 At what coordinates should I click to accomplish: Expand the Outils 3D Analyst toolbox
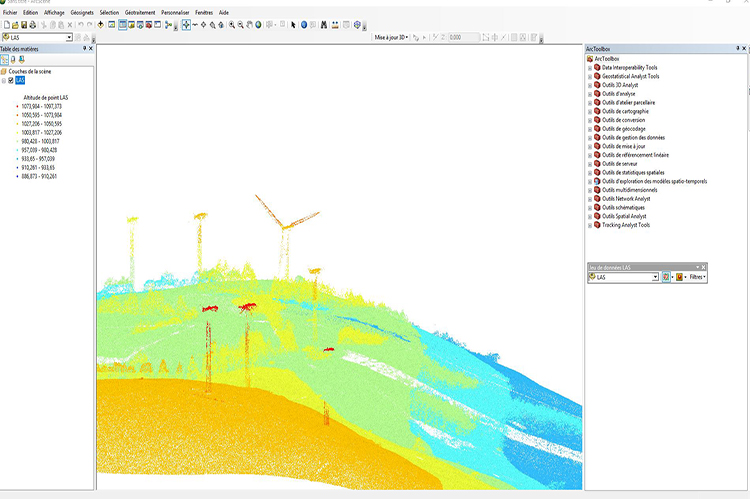[x=589, y=84]
